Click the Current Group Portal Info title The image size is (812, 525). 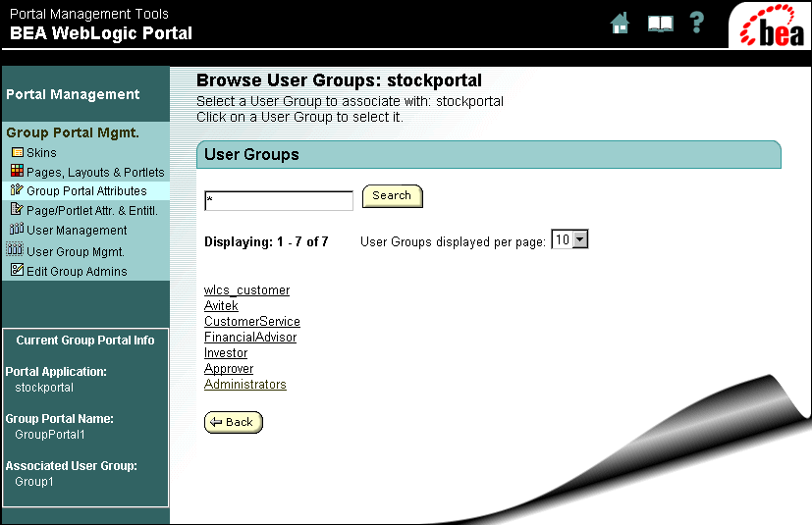pyautogui.click(x=85, y=341)
